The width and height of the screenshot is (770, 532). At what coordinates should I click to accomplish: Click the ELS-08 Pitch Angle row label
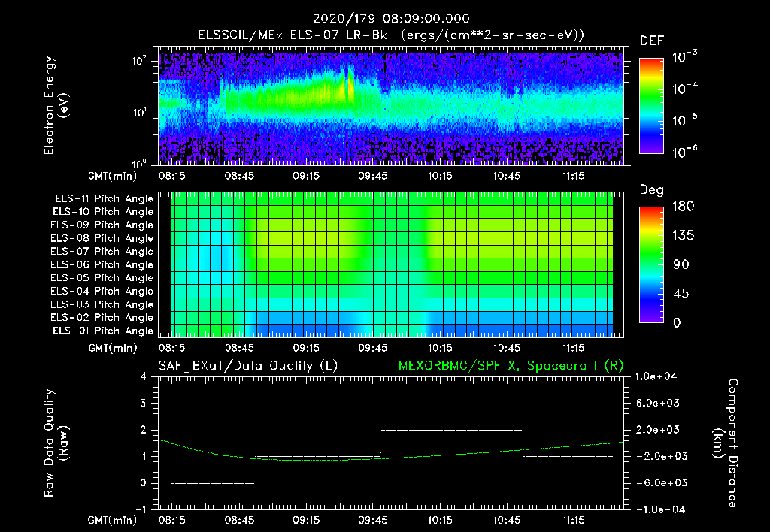(x=102, y=238)
